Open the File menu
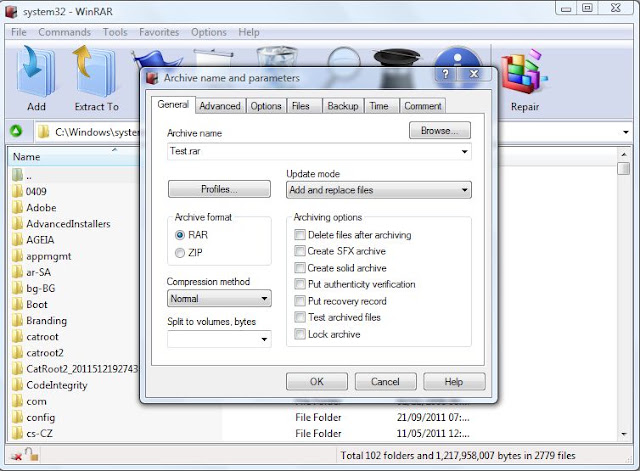This screenshot has width=640, height=471. tap(18, 32)
